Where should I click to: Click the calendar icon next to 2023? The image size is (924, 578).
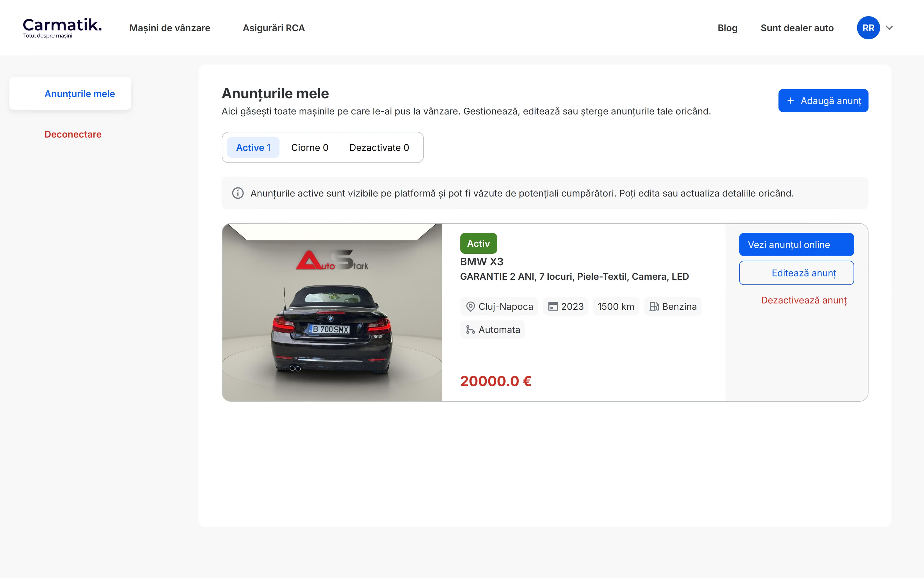[x=553, y=307]
